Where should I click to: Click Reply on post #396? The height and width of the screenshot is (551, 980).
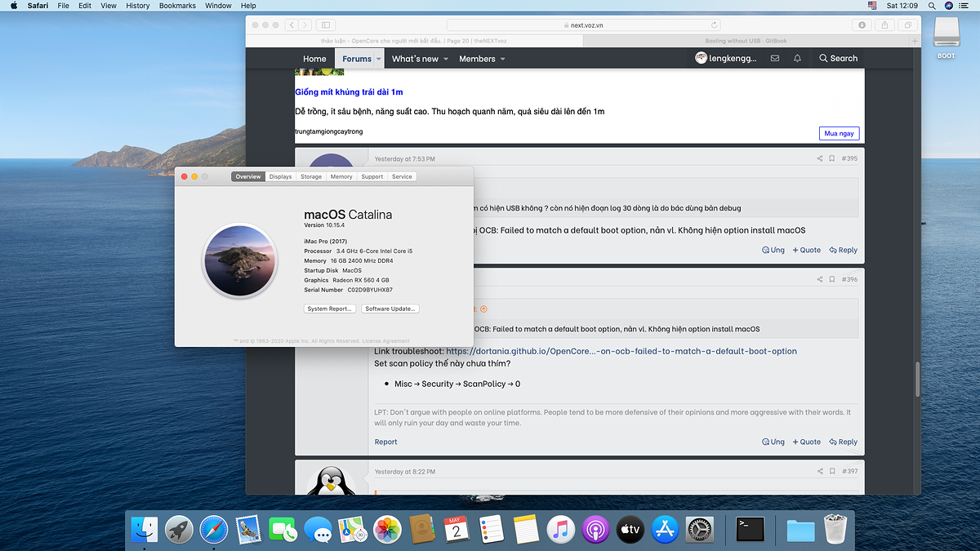[844, 442]
